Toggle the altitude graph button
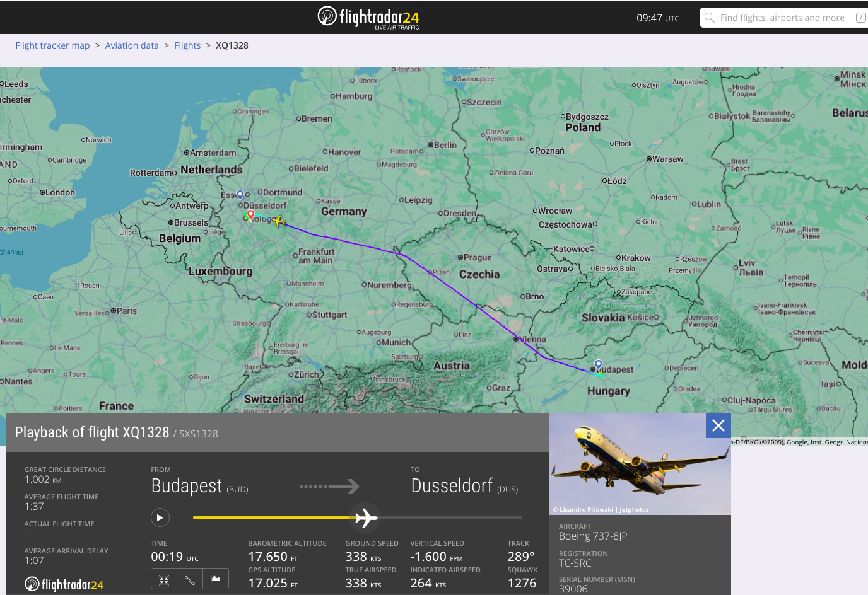This screenshot has width=868, height=595. (x=216, y=579)
